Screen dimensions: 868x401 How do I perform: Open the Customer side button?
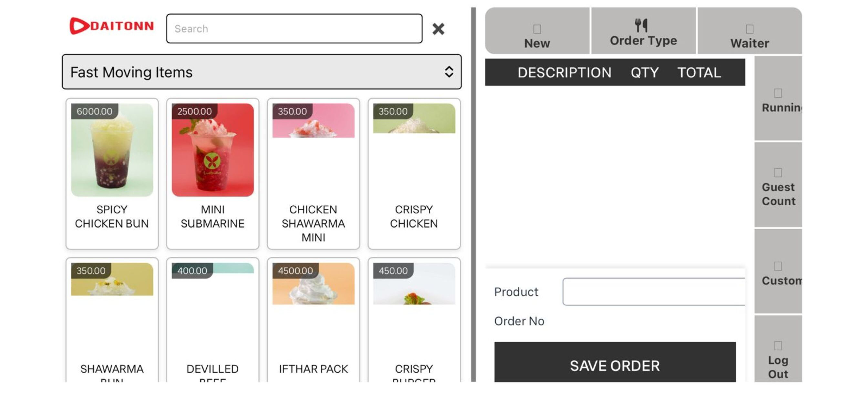click(x=778, y=271)
